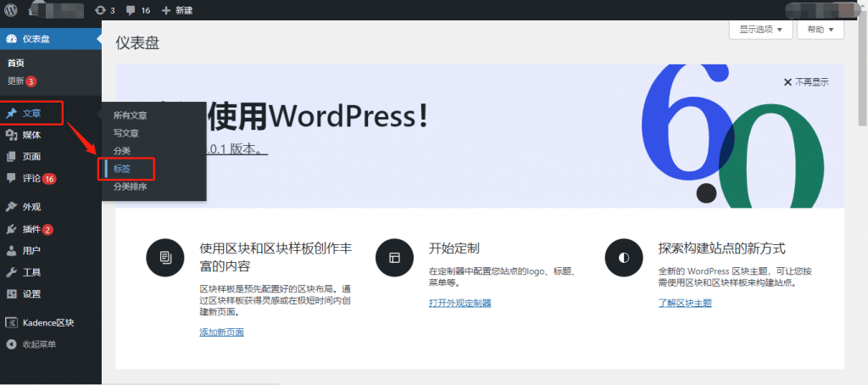Click the 文章 pushpin icon
This screenshot has height=385, width=868.
12,114
